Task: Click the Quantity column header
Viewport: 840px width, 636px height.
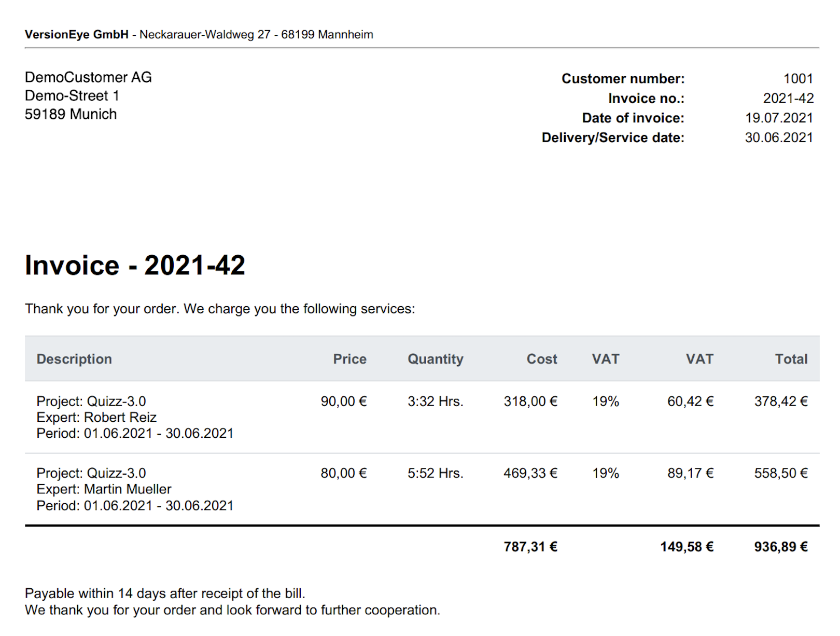Action: pos(436,358)
